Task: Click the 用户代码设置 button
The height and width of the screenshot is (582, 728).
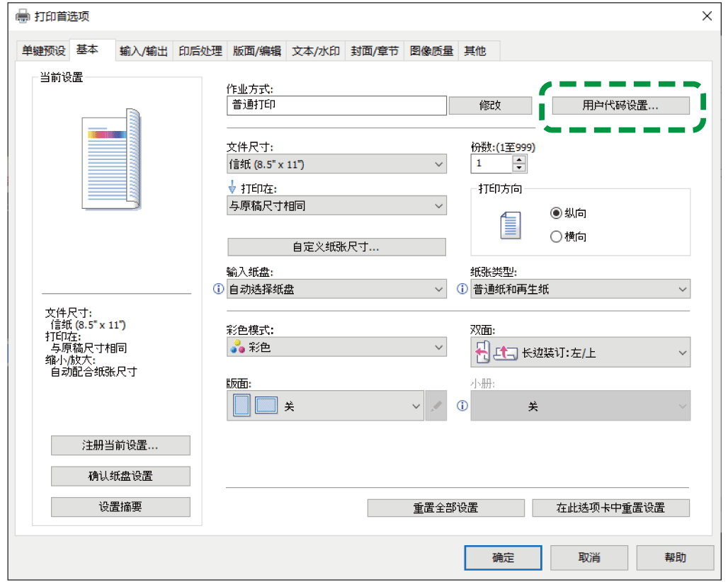Action: coord(622,105)
